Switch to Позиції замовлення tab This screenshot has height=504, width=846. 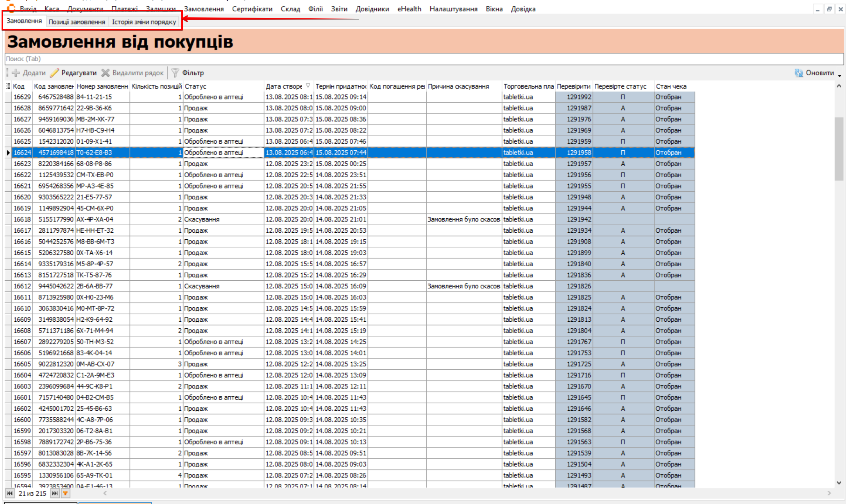(77, 22)
